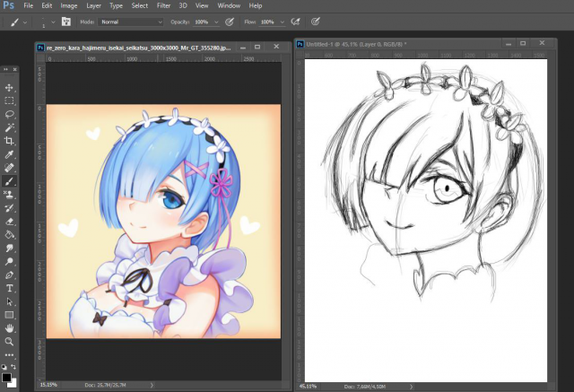Open the tool preset picker dropdown

pyautogui.click(x=25, y=22)
